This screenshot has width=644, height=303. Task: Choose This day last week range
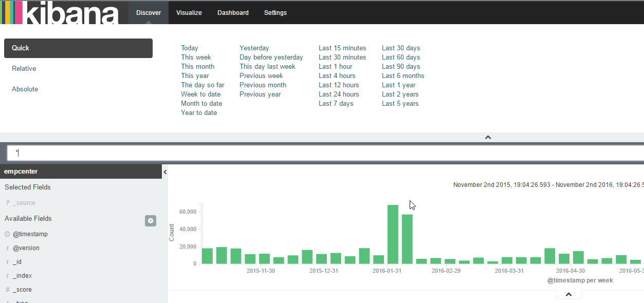pos(267,67)
